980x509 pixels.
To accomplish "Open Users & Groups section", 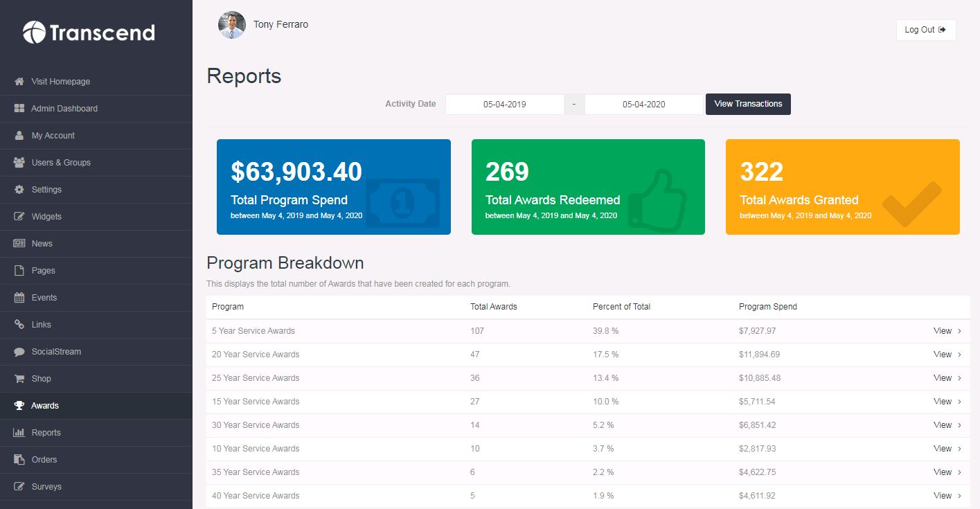I will click(x=96, y=162).
